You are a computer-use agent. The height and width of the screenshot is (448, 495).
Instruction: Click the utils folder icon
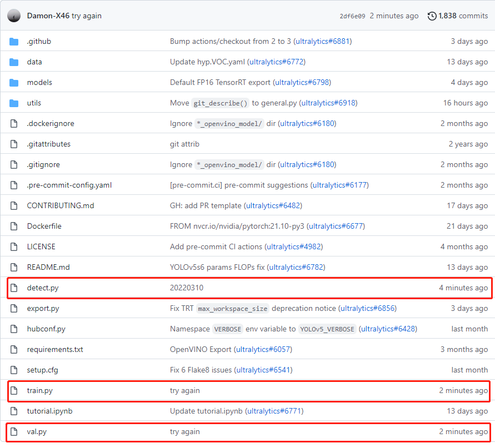(x=14, y=103)
